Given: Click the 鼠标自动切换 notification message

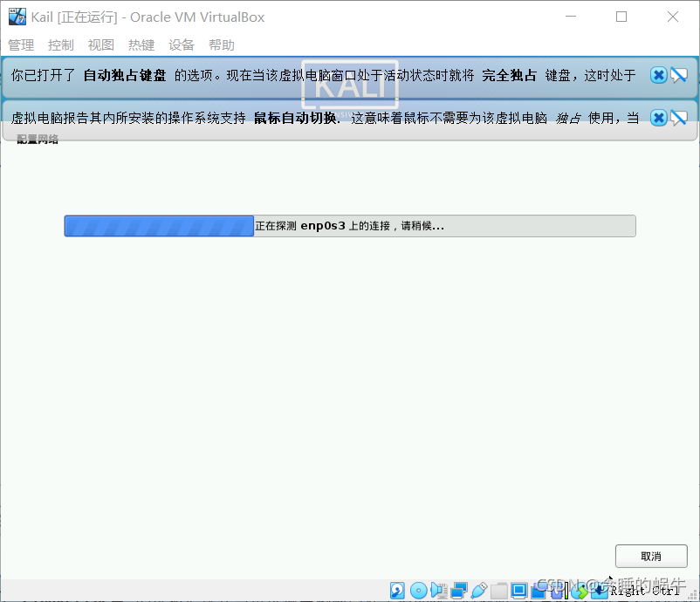Looking at the screenshot, I should coord(325,118).
